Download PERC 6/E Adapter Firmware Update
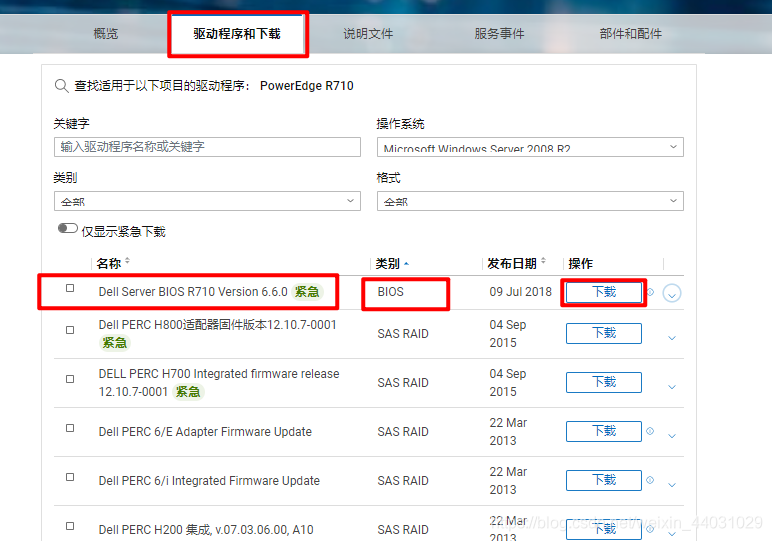Image resolution: width=772 pixels, height=541 pixels. pyautogui.click(x=604, y=431)
